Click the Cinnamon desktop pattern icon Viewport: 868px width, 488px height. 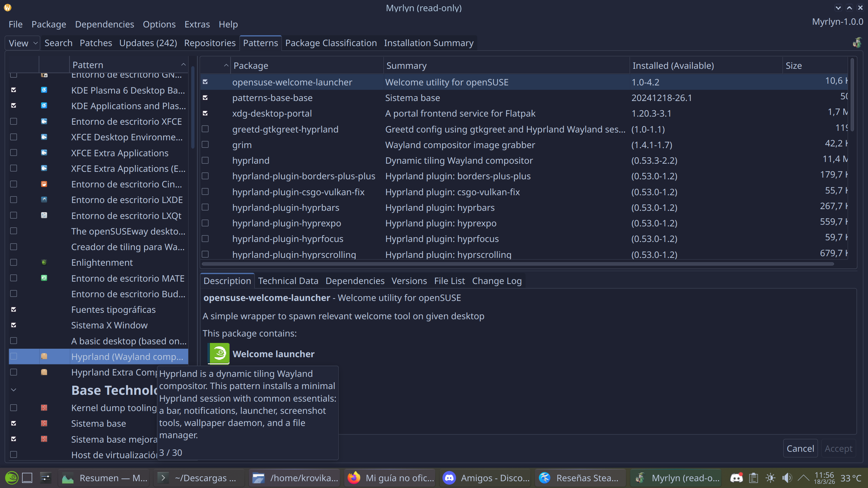coord(44,184)
